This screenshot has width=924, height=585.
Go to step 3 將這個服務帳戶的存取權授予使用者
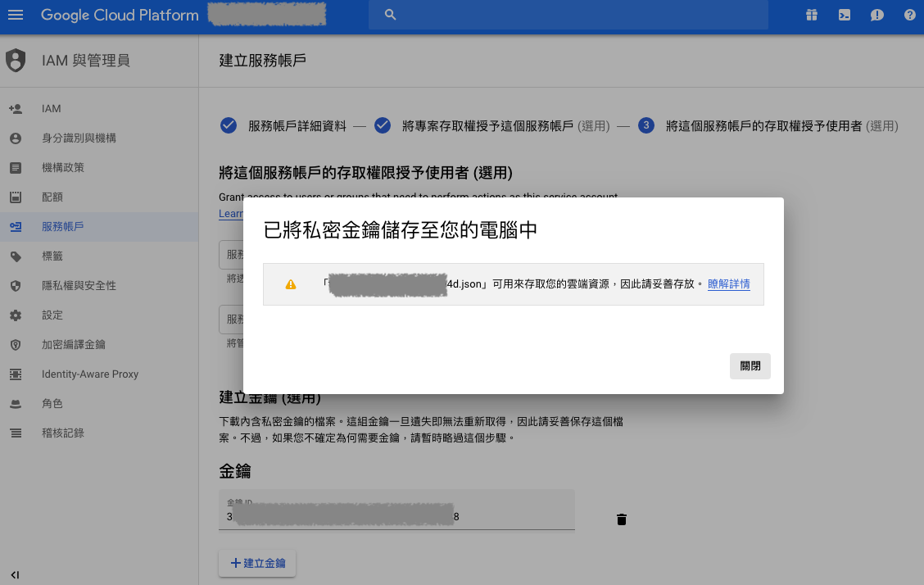(763, 126)
